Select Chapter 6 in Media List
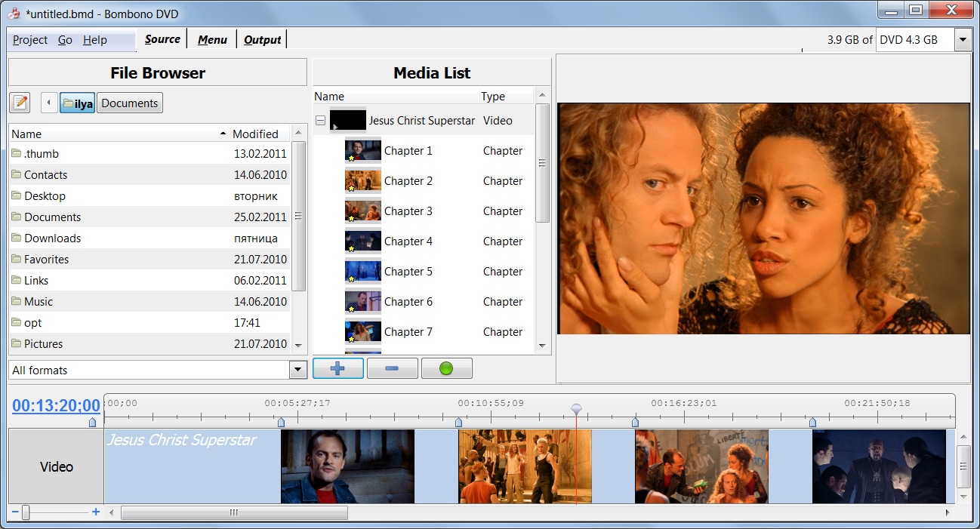Image resolution: width=980 pixels, height=529 pixels. [x=424, y=301]
